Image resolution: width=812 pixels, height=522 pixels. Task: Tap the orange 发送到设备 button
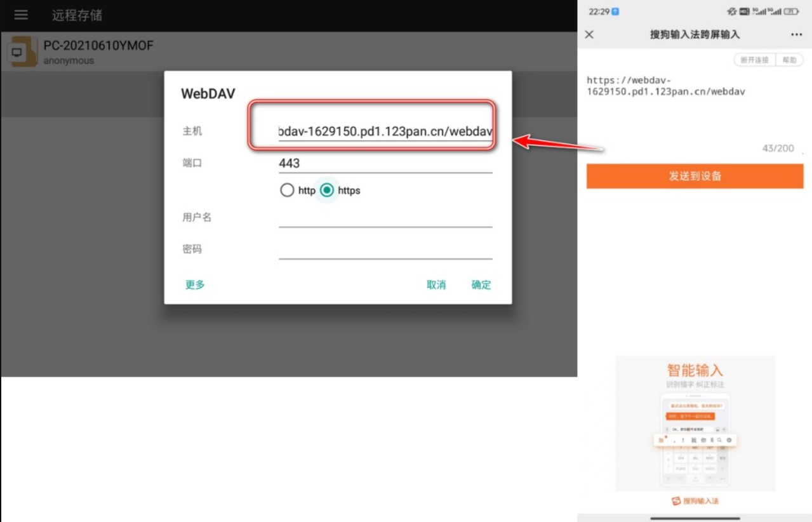tap(695, 176)
